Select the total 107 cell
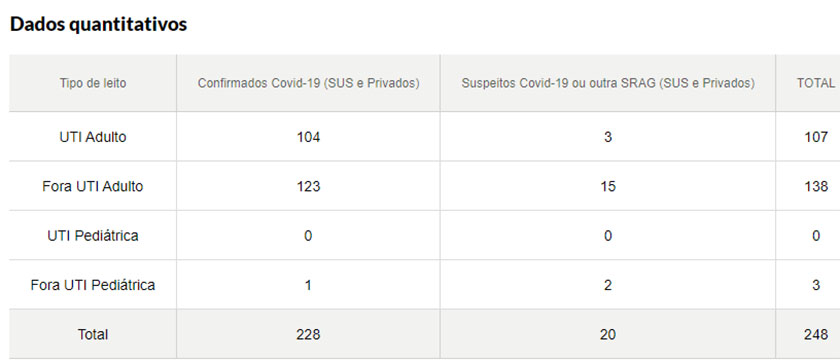 (x=816, y=137)
